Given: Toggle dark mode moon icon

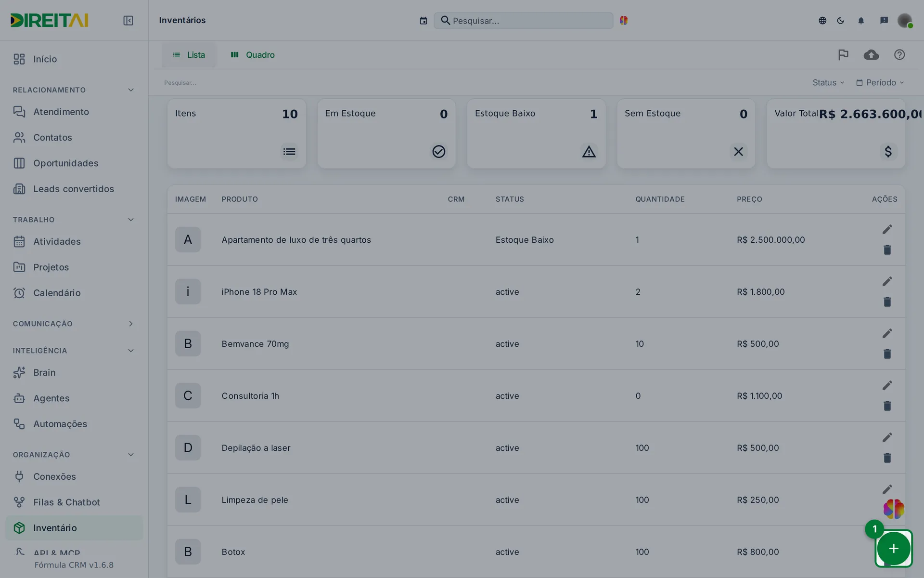Looking at the screenshot, I should [x=841, y=21].
